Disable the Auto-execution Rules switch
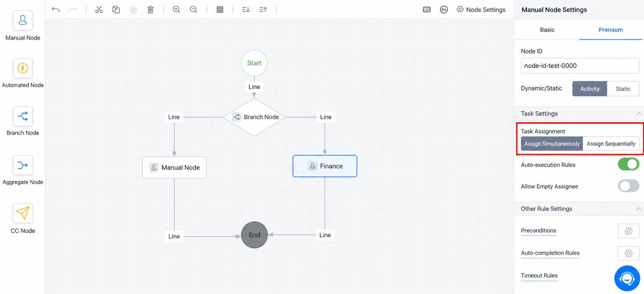Image resolution: width=644 pixels, height=294 pixels. click(x=628, y=164)
